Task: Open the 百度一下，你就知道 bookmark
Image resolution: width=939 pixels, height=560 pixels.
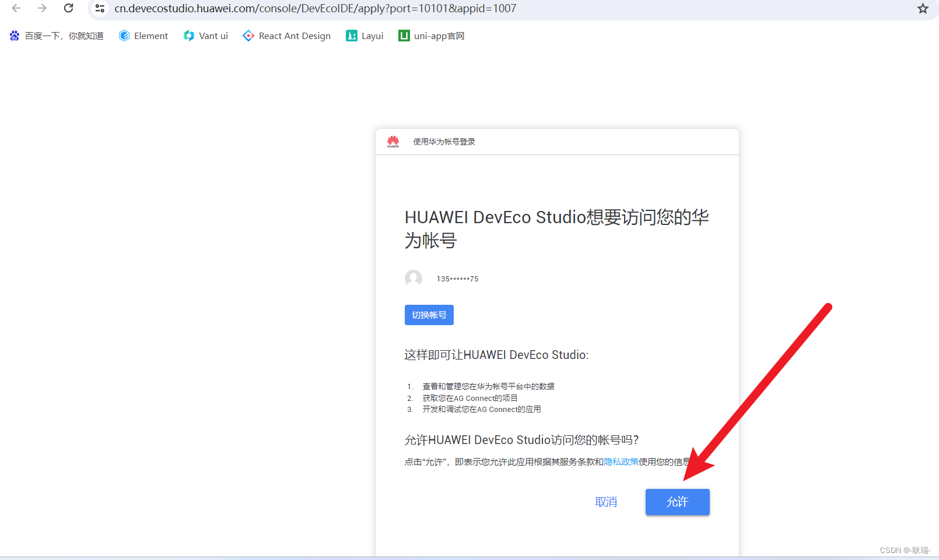Action: pyautogui.click(x=57, y=36)
